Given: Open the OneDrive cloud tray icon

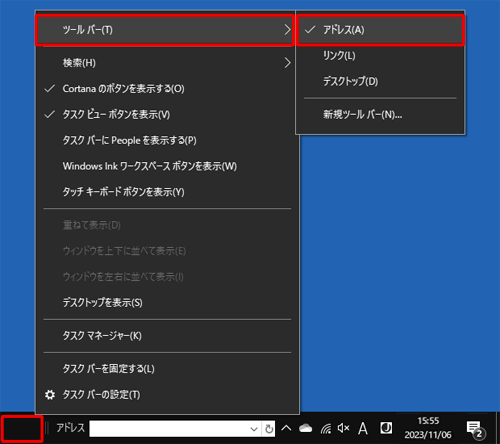Looking at the screenshot, I should [305, 428].
